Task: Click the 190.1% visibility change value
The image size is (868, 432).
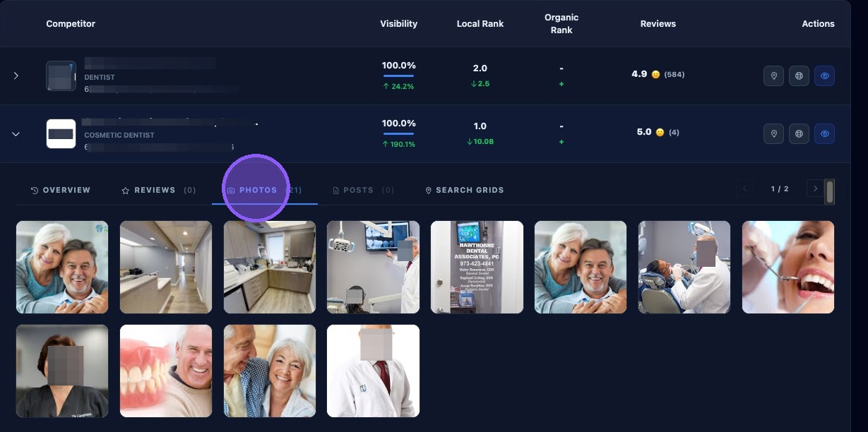Action: coord(399,144)
